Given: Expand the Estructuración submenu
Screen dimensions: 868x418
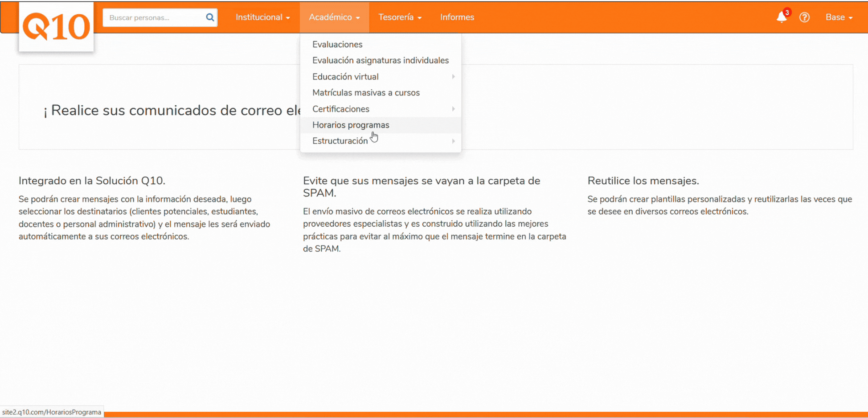Looking at the screenshot, I should (381, 141).
